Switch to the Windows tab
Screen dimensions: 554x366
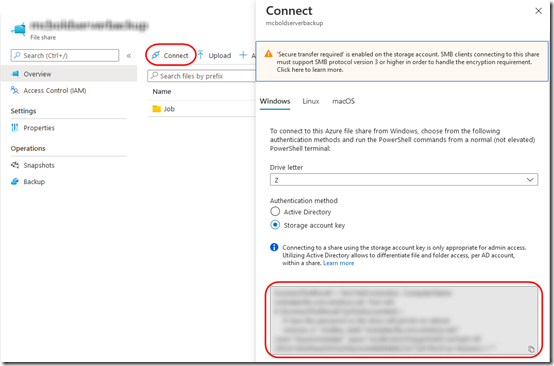[275, 101]
